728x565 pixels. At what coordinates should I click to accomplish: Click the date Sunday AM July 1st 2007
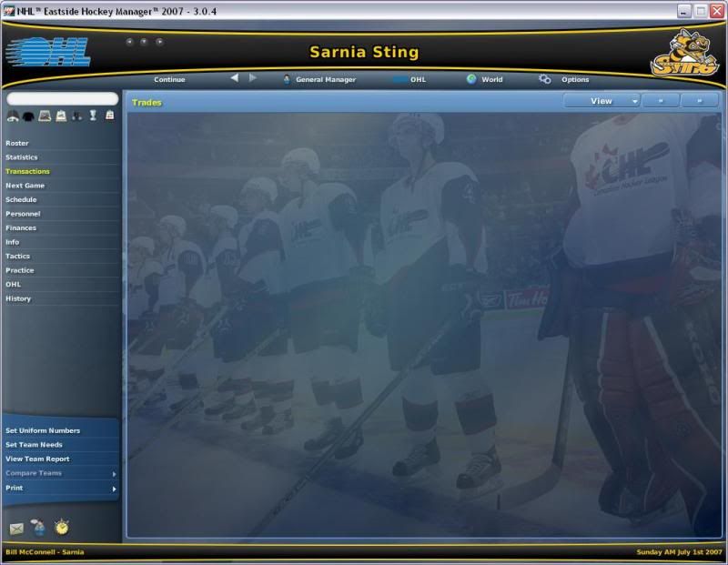click(x=679, y=552)
